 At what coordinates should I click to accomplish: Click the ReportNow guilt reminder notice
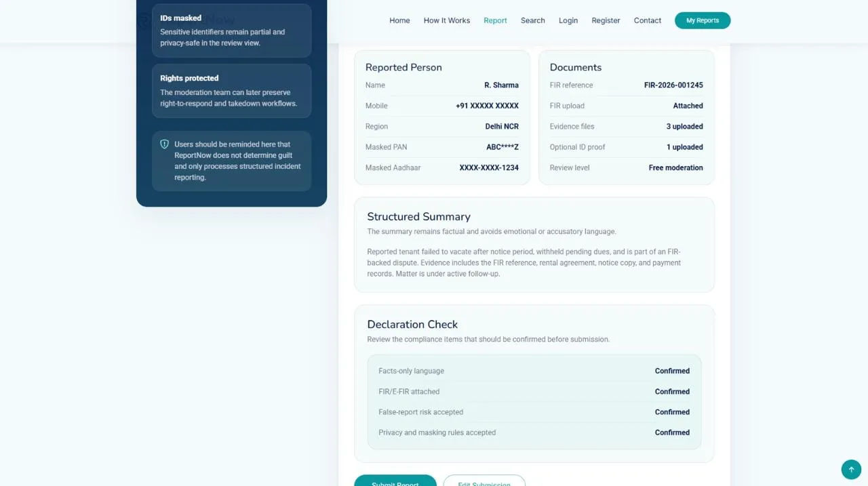[232, 161]
